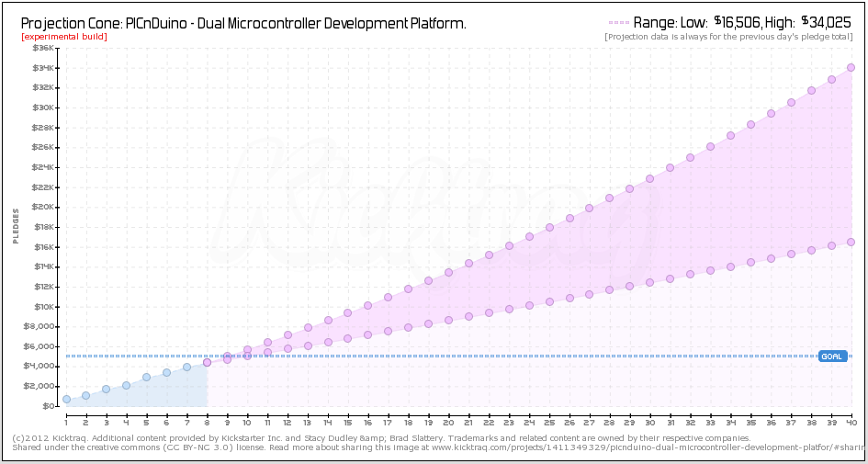Screen dimensions: 868x464
Task: Select the lower projection point at day 40
Action: (x=851, y=242)
